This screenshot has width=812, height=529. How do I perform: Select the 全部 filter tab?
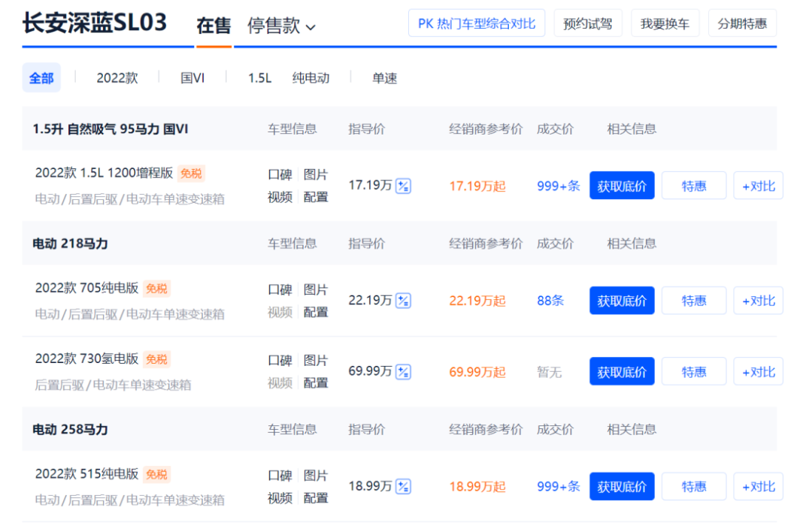pos(41,78)
